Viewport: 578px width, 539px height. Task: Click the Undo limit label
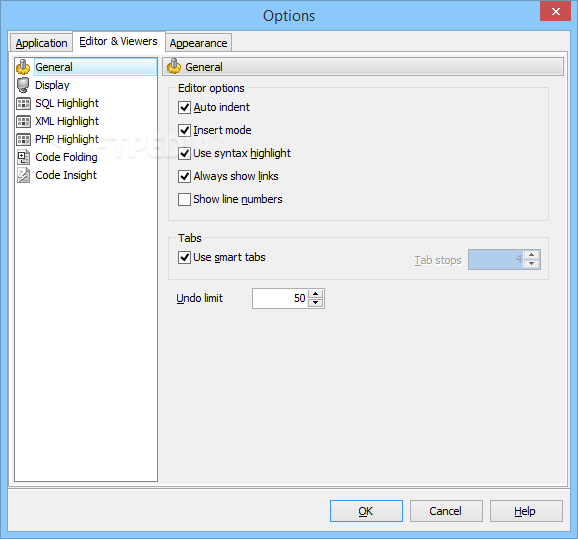click(x=199, y=298)
